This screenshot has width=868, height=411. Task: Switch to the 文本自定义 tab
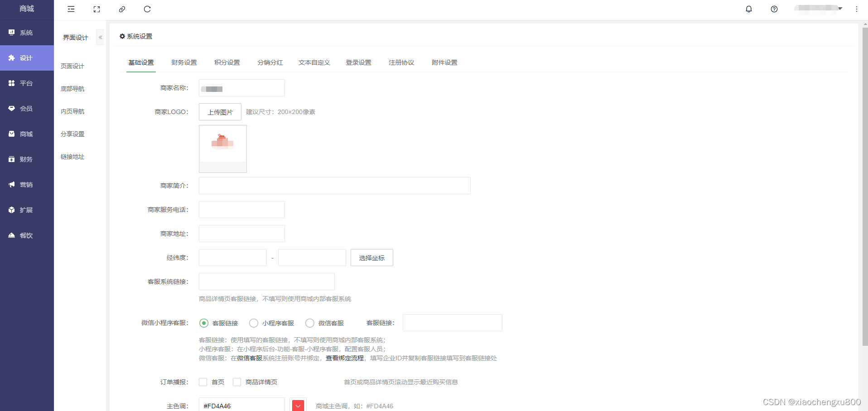point(314,62)
